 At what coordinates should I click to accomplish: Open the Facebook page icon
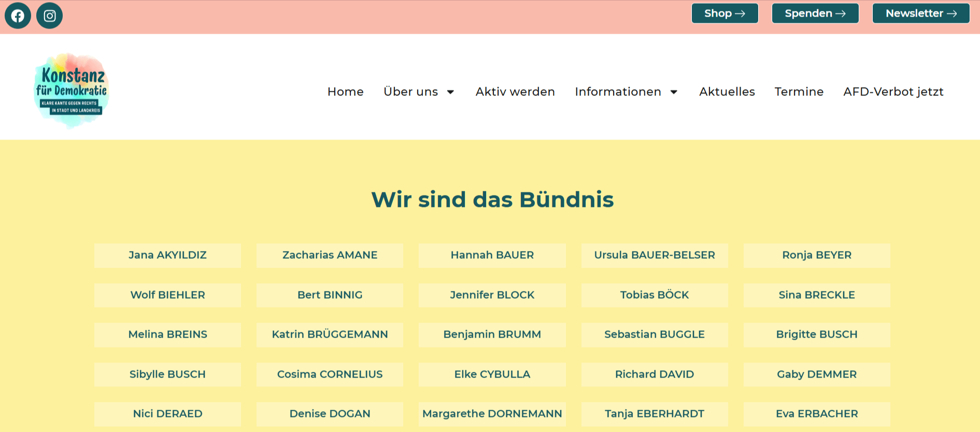point(18,16)
